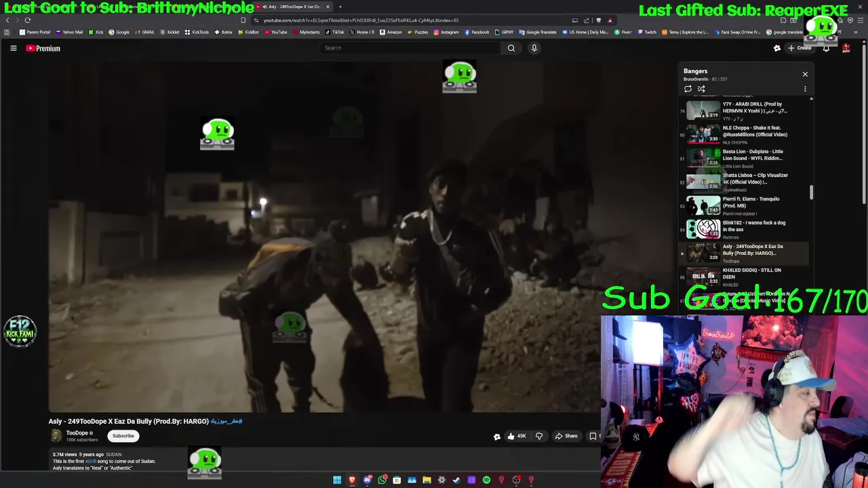Open Microsoft Store from taskbar
868x488 pixels.
point(397,480)
